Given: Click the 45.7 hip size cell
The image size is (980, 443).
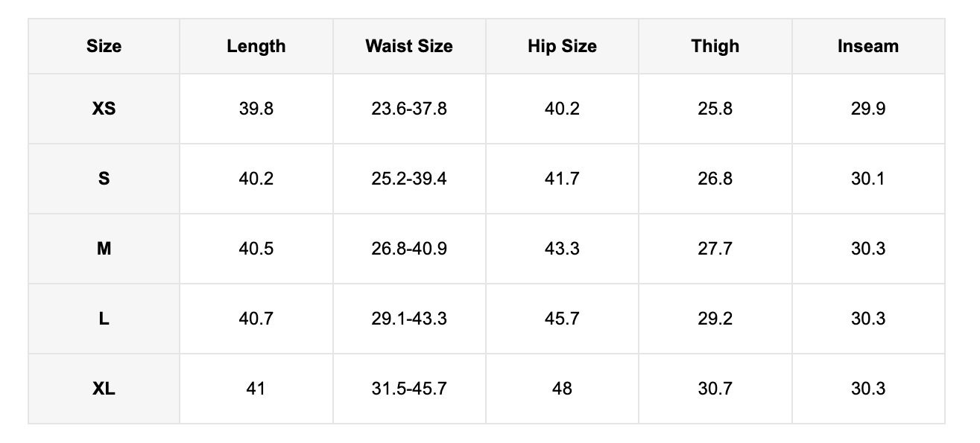Looking at the screenshot, I should pos(562,319).
